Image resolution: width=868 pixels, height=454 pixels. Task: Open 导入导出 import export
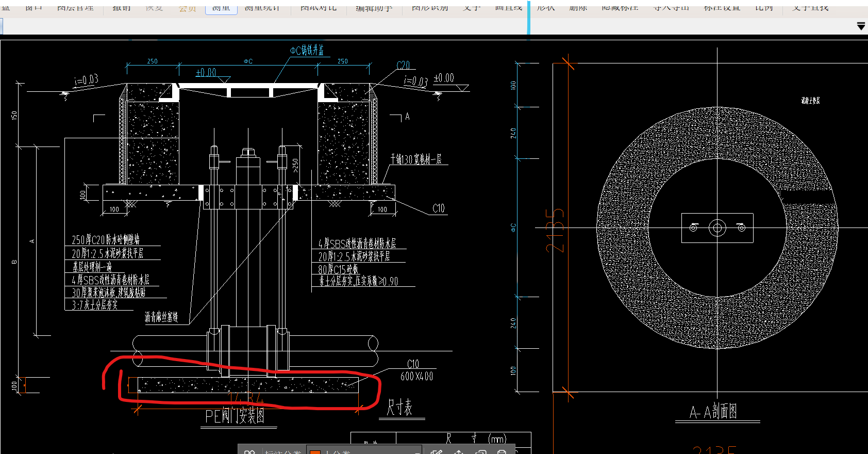point(671,8)
